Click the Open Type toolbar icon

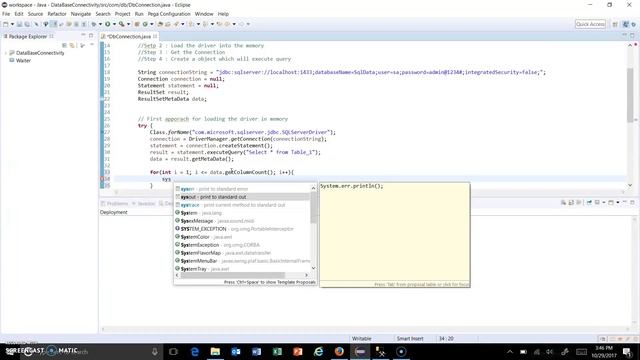[160, 24]
